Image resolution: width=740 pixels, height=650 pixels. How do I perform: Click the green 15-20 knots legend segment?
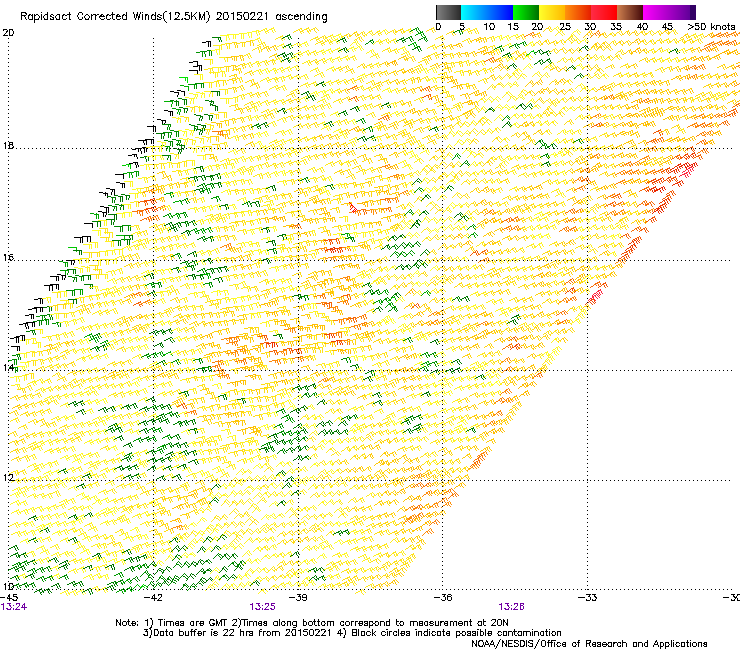[526, 12]
